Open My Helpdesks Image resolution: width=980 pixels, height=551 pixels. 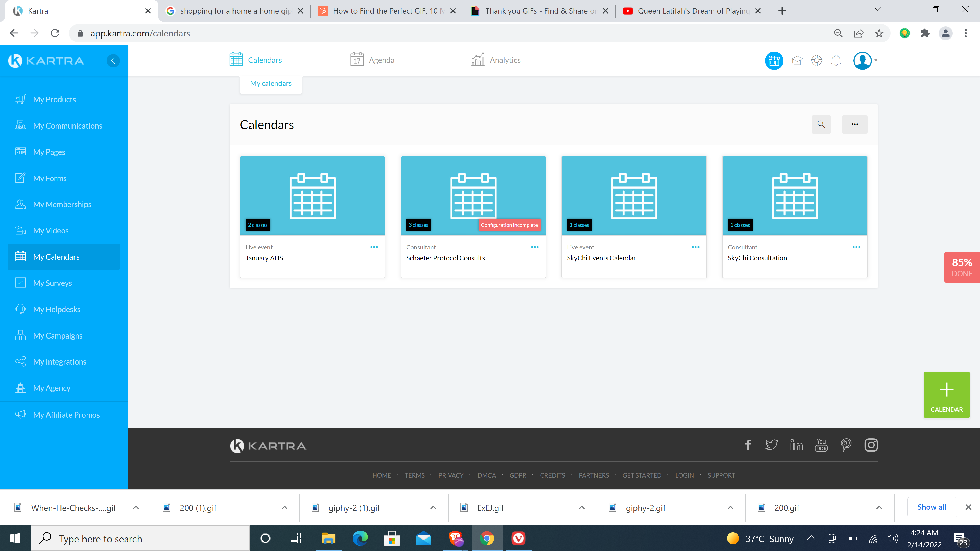57,309
